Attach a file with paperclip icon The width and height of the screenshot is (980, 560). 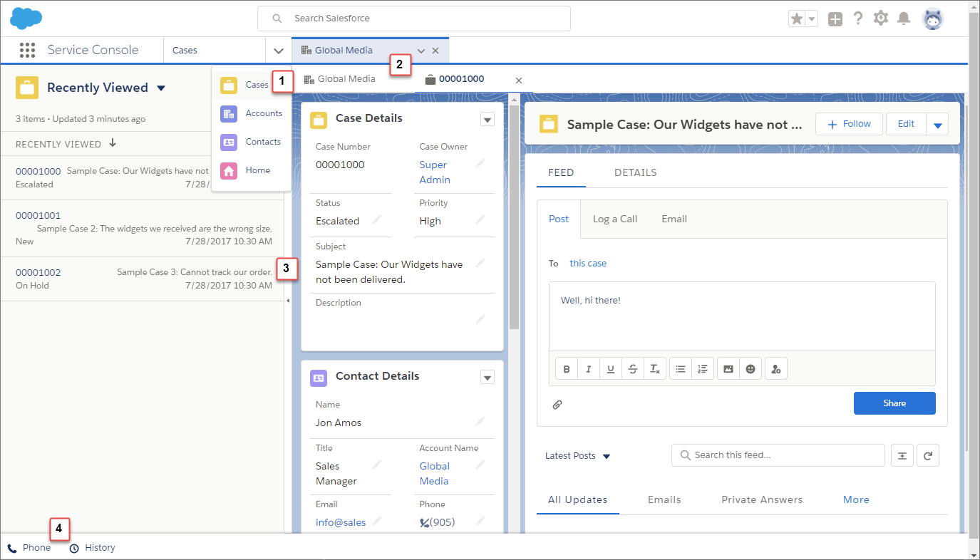click(x=557, y=405)
